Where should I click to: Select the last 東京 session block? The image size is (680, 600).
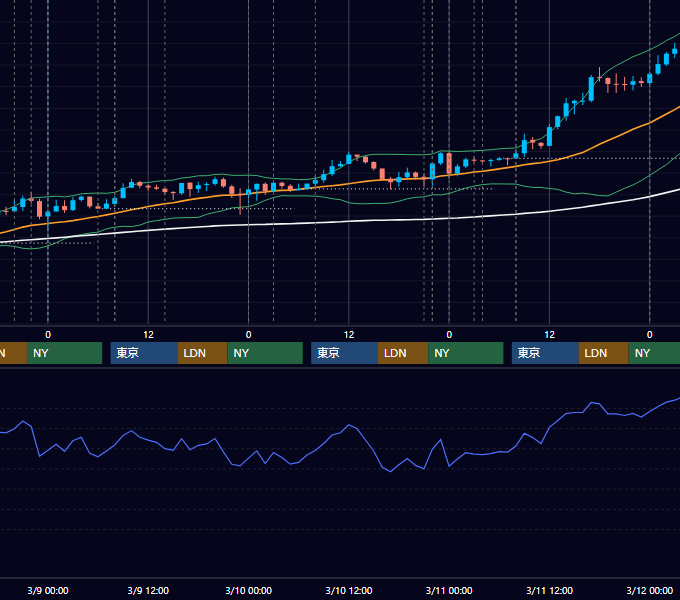(545, 353)
